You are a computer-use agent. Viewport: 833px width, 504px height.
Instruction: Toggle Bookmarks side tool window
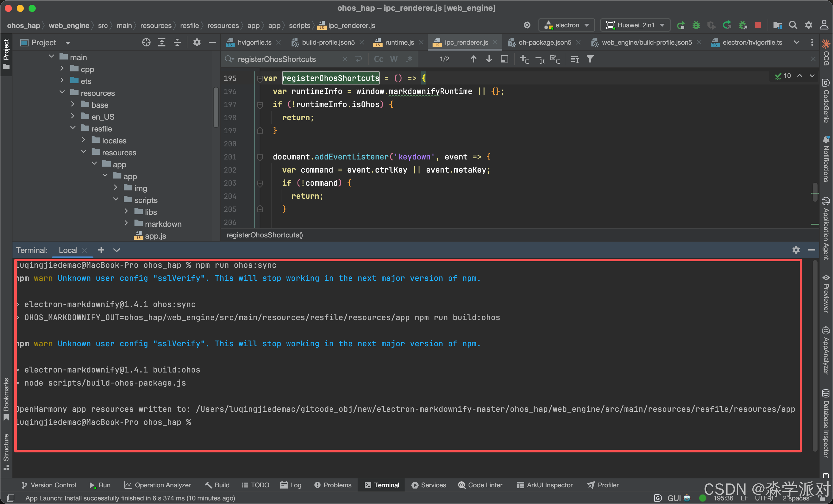6,399
